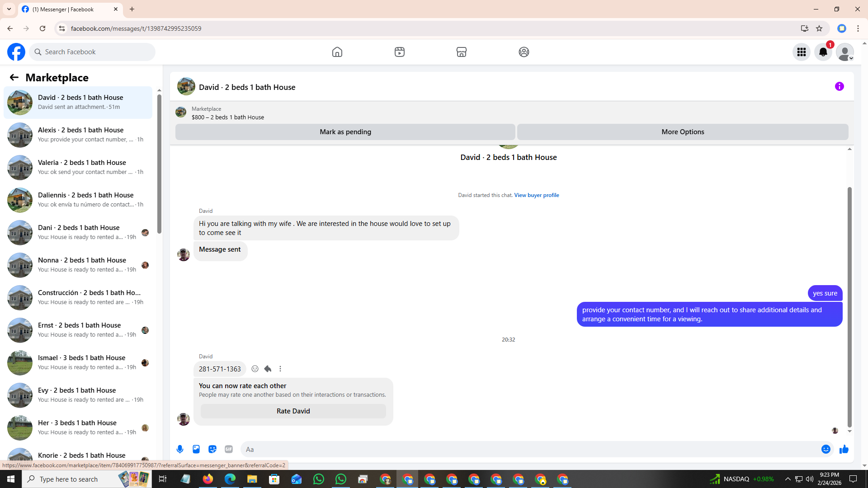Screen dimensions: 868x488
Task: Click the chat vertical scrollbar
Action: coord(849,307)
